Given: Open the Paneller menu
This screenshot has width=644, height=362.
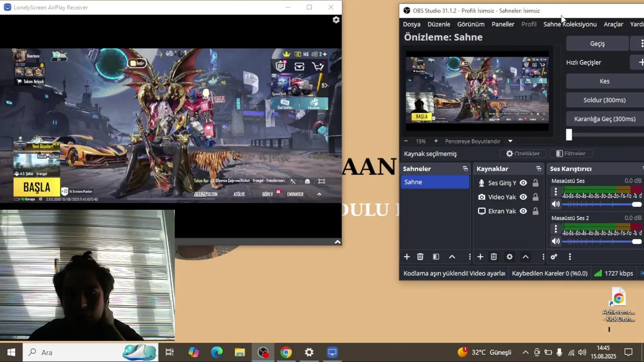Looking at the screenshot, I should (503, 24).
